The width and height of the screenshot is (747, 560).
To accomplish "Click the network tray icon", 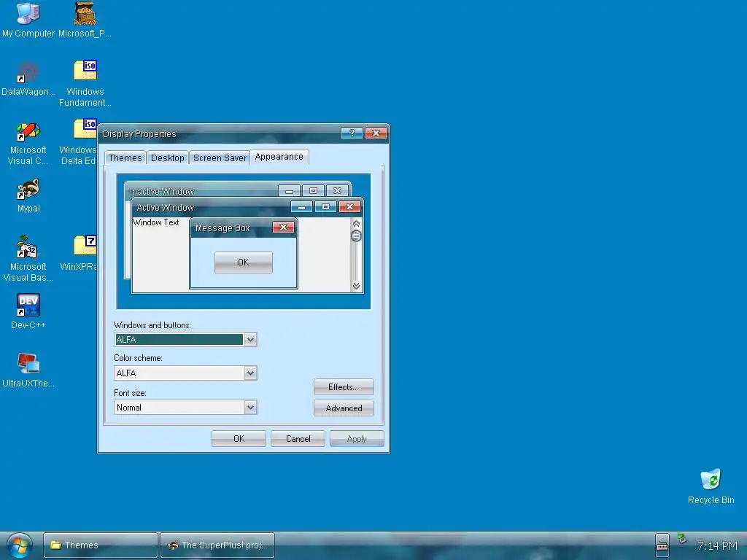I will pos(682,539).
